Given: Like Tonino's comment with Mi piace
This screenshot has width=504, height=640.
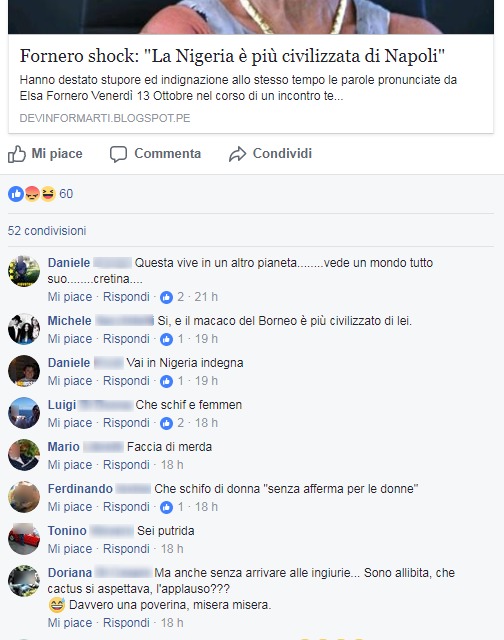Looking at the screenshot, I should tap(70, 549).
